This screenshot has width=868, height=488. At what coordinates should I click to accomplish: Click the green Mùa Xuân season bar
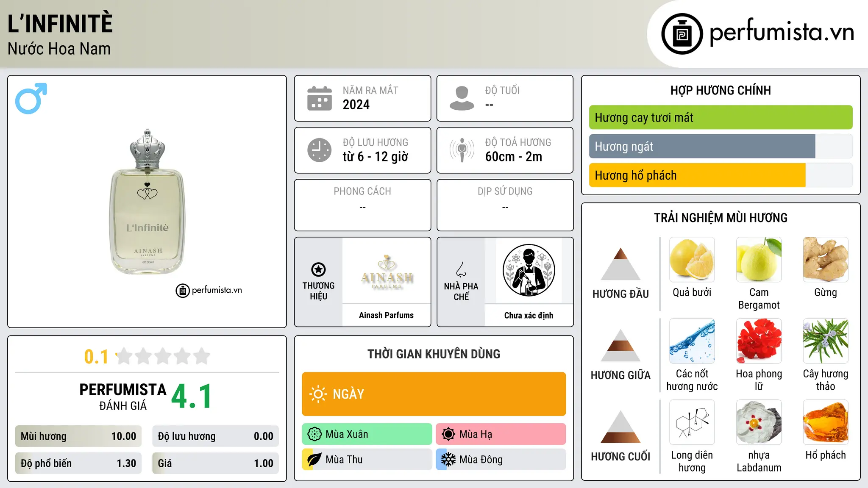(x=367, y=434)
